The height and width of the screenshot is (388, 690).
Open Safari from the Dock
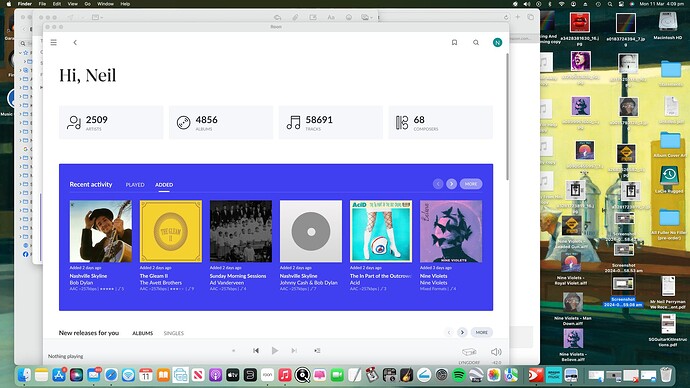point(111,375)
